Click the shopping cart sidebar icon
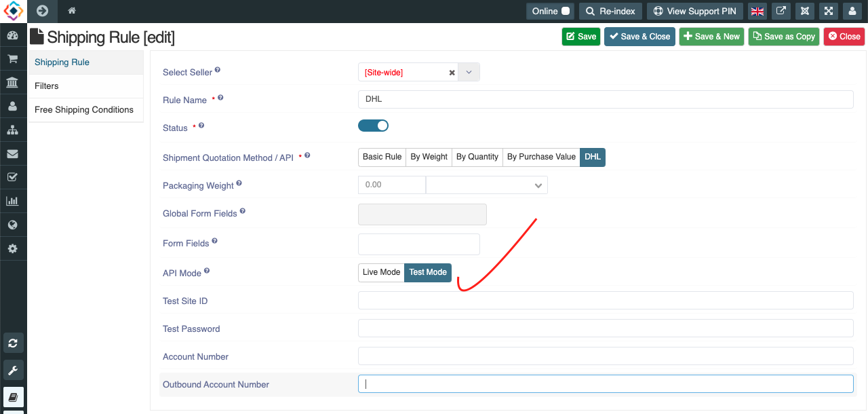The width and height of the screenshot is (868, 414). tap(12, 59)
